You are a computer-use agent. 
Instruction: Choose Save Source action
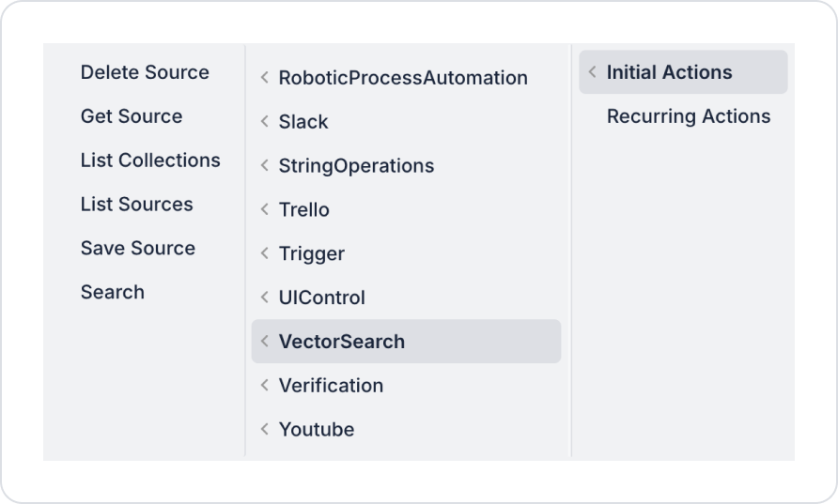click(138, 249)
